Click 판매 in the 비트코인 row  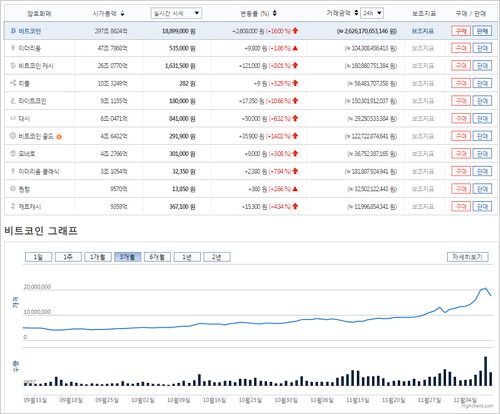point(482,31)
